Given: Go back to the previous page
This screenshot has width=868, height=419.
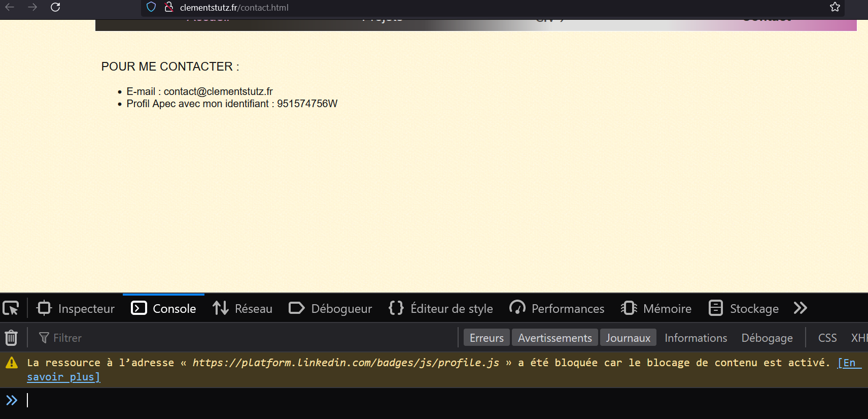Looking at the screenshot, I should (9, 7).
